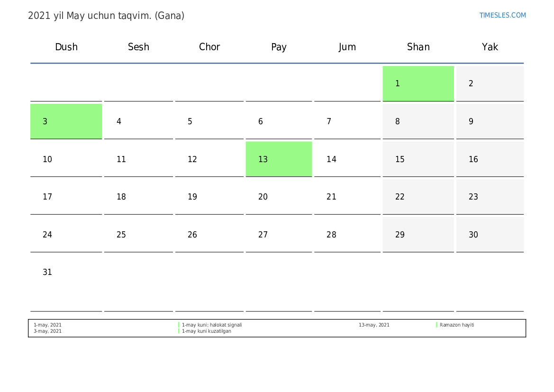Select day 12 in the Chor column
Viewport: 554px width, 392px height.
(x=209, y=159)
